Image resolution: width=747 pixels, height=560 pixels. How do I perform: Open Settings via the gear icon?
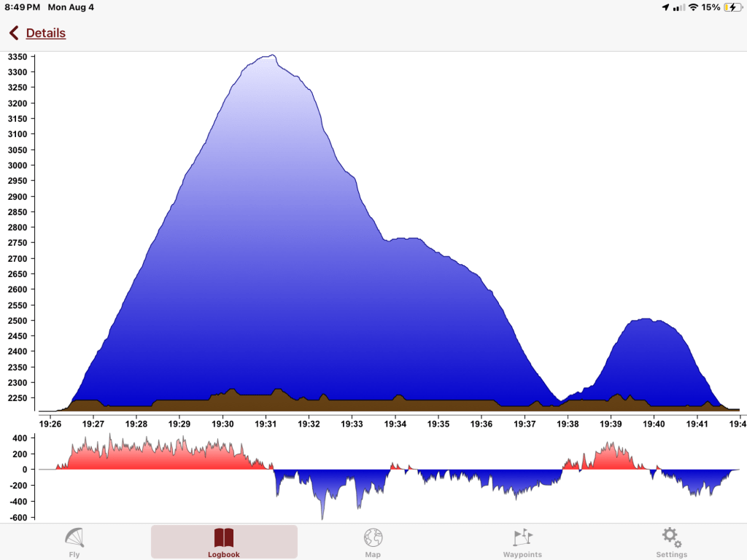[x=671, y=537]
